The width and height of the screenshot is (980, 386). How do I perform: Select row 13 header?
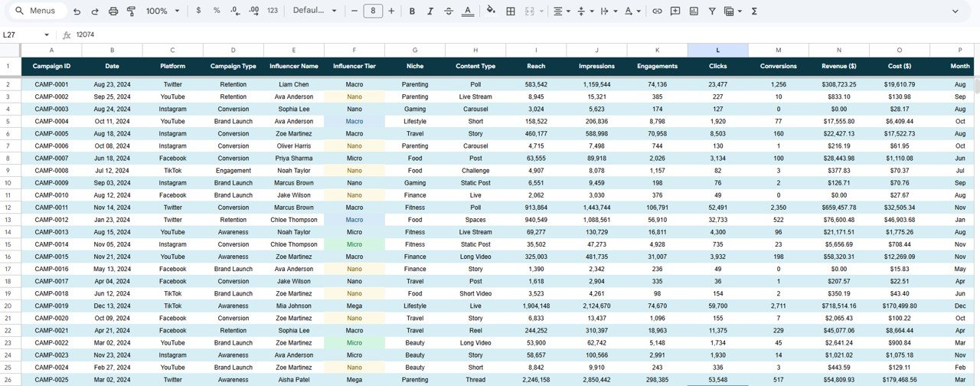10,220
